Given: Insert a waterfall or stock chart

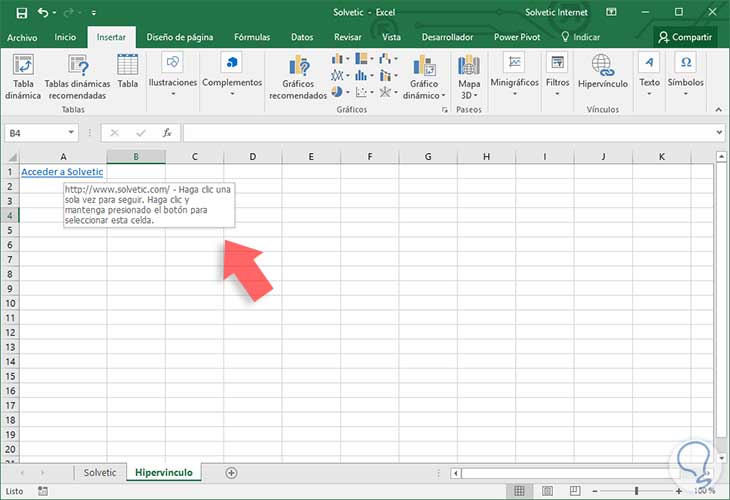Looking at the screenshot, I should (388, 59).
